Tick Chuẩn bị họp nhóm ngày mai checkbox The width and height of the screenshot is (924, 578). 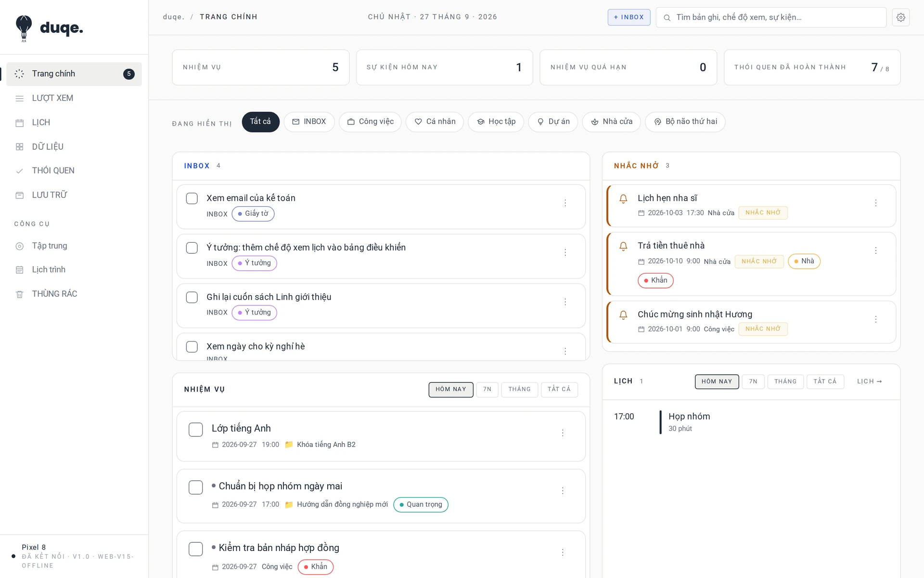click(195, 487)
